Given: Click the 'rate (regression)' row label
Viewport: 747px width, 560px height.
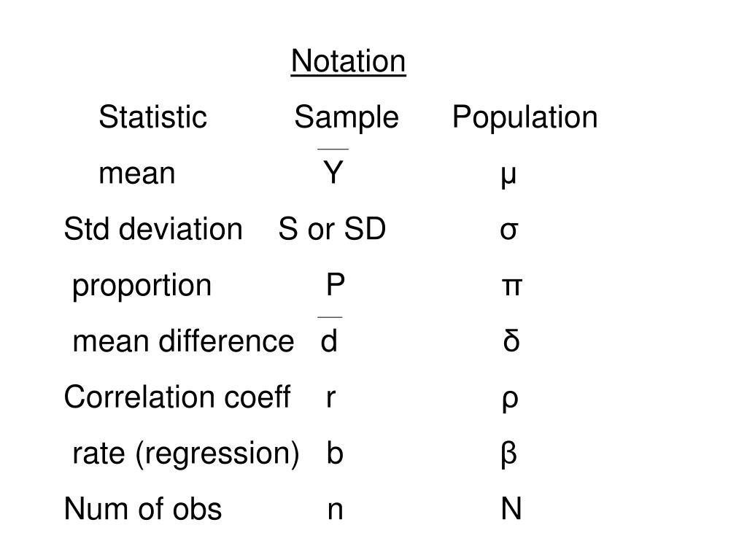Looking at the screenshot, I should (x=186, y=454).
